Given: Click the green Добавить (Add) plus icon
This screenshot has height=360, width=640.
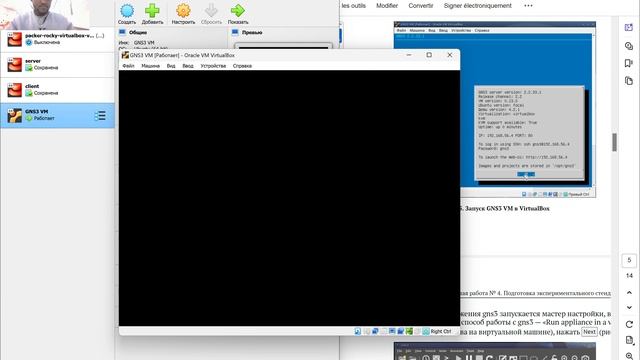Looking at the screenshot, I should pos(152,14).
